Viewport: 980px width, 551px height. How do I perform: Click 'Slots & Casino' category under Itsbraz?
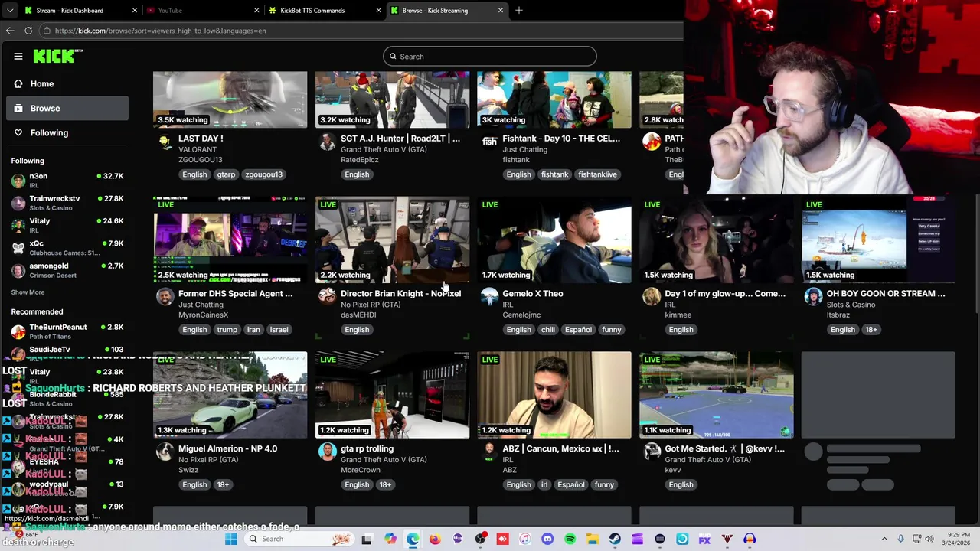(851, 305)
